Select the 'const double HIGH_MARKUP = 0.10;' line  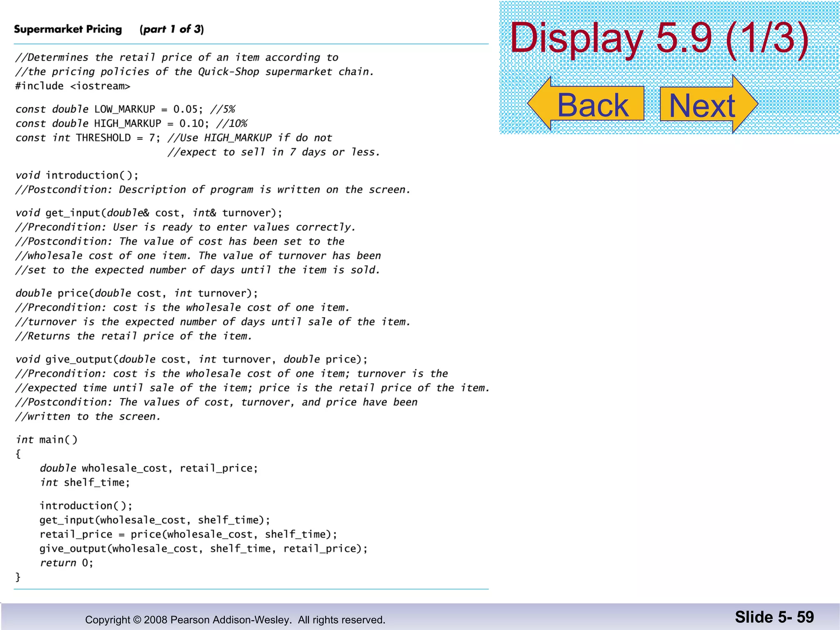(112, 123)
